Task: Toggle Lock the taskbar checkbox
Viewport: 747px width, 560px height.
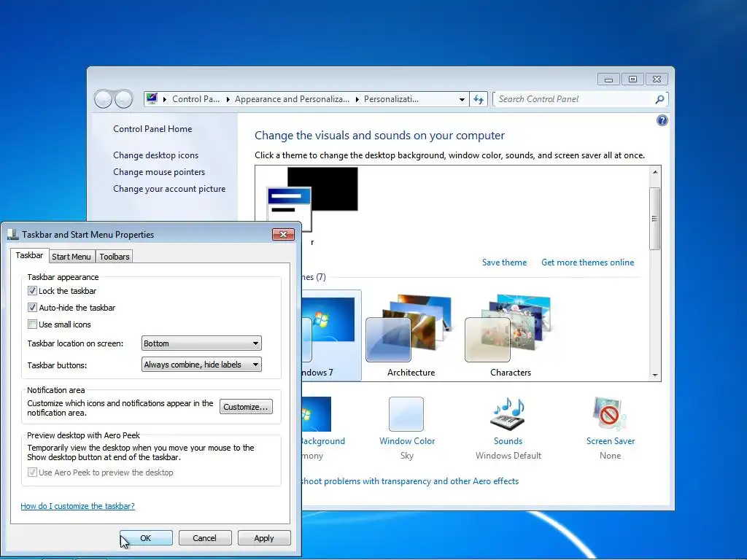Action: tap(32, 290)
